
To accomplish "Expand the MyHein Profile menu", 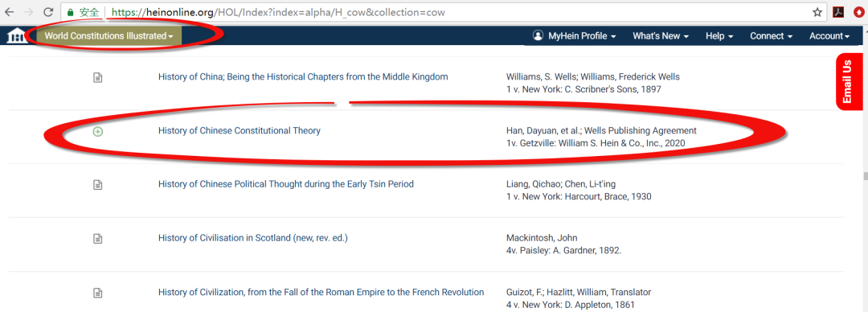I will coord(575,36).
